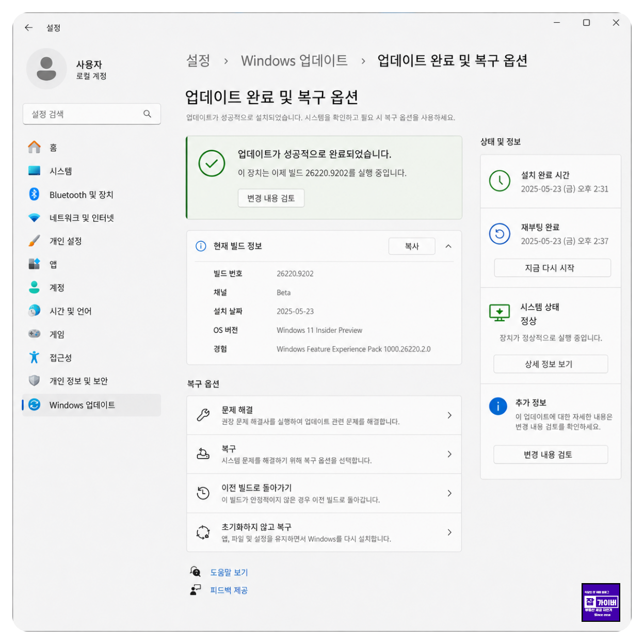This screenshot has height=644, width=644.
Task: Click the green clock icon for 설치 완료 시간
Action: [500, 181]
